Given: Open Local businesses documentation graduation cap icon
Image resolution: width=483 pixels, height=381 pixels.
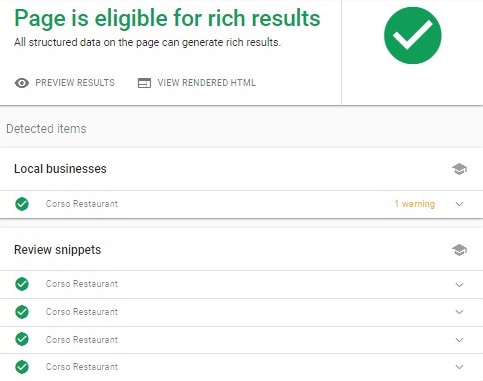Looking at the screenshot, I should pos(459,169).
